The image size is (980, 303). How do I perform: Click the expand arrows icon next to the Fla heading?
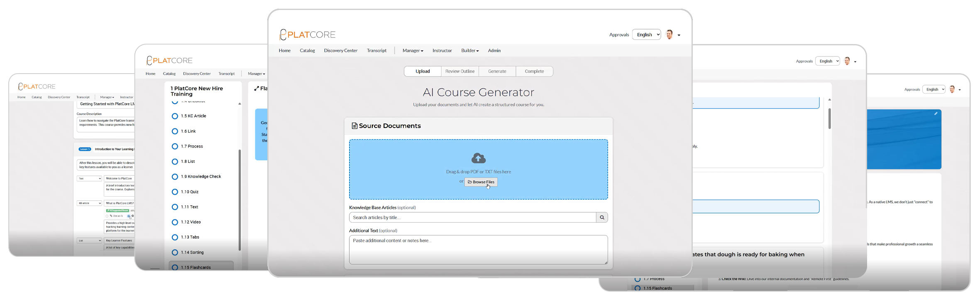tap(257, 89)
